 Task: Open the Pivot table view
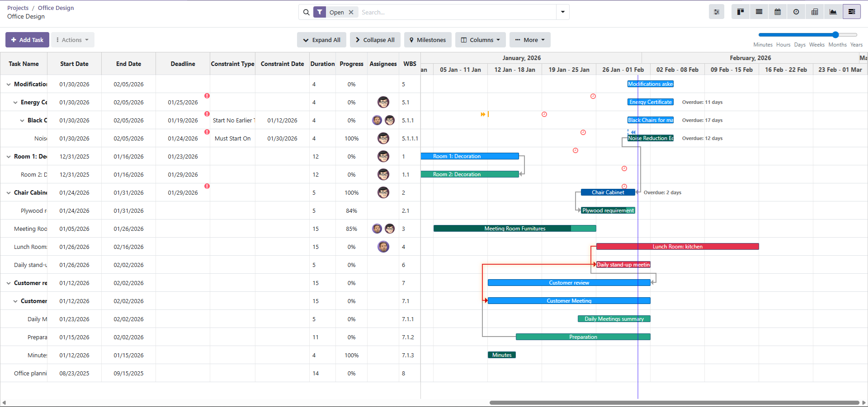(815, 12)
